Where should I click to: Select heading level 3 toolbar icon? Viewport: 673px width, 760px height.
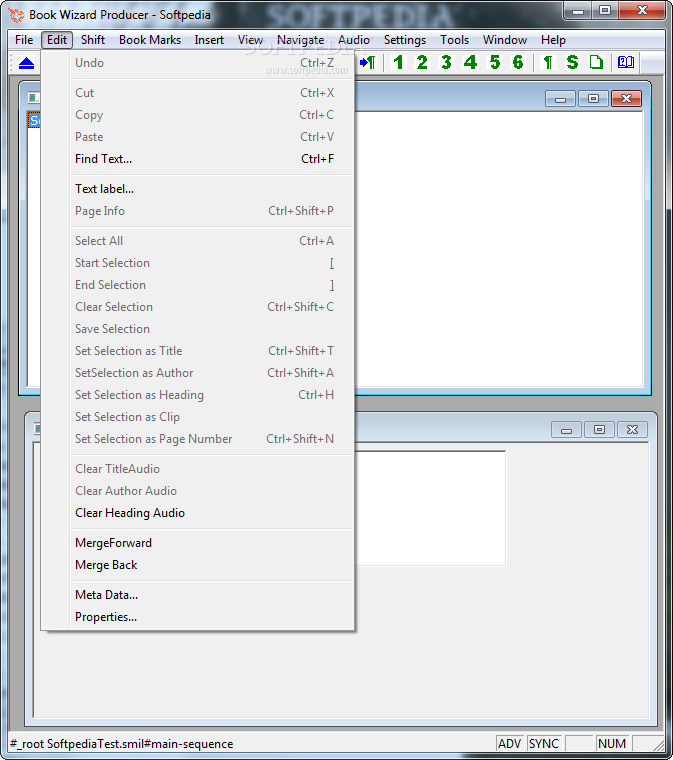(446, 63)
